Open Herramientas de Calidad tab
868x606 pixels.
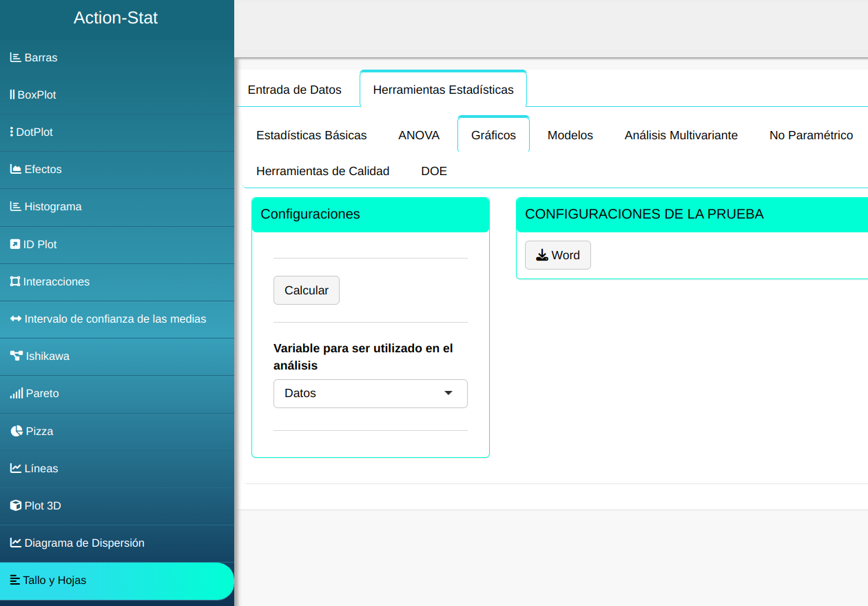tap(322, 171)
